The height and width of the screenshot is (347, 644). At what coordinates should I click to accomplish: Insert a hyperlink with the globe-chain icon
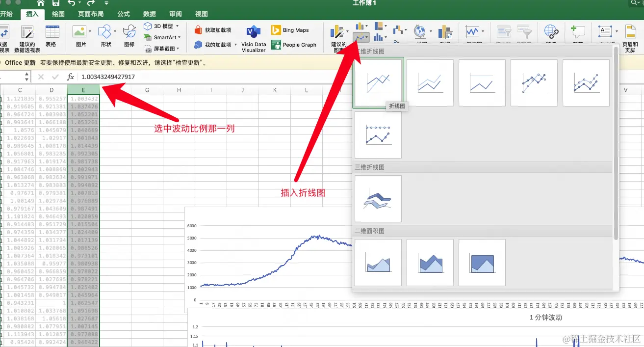pos(552,32)
